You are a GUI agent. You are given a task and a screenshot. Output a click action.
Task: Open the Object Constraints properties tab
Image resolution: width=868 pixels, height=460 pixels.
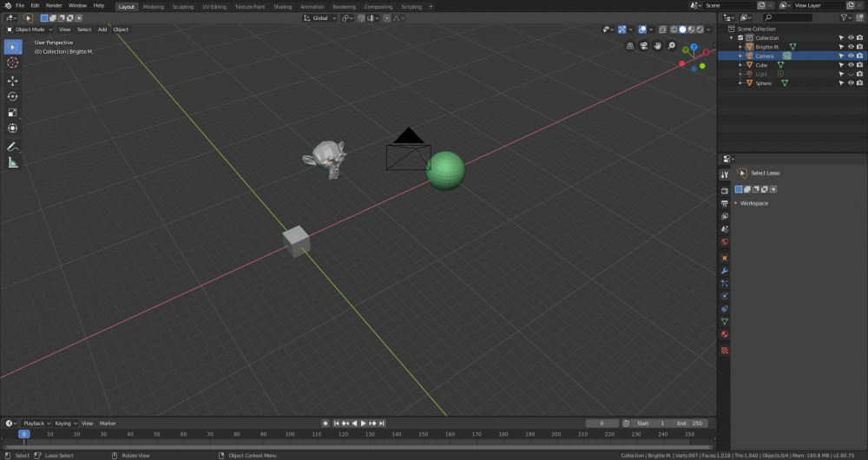coord(725,309)
